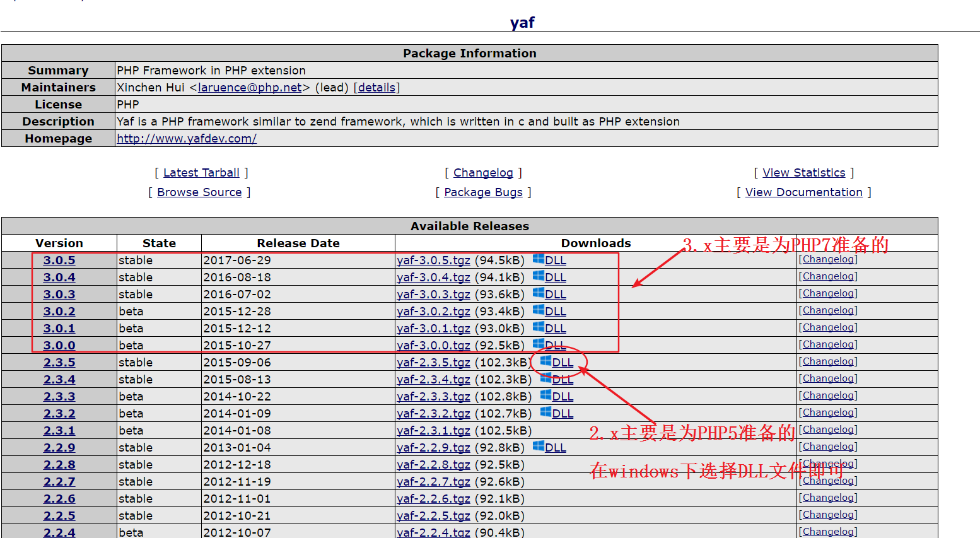Download yaf-2.2.6.tgz file
This screenshot has width=980, height=538.
pyautogui.click(x=433, y=499)
